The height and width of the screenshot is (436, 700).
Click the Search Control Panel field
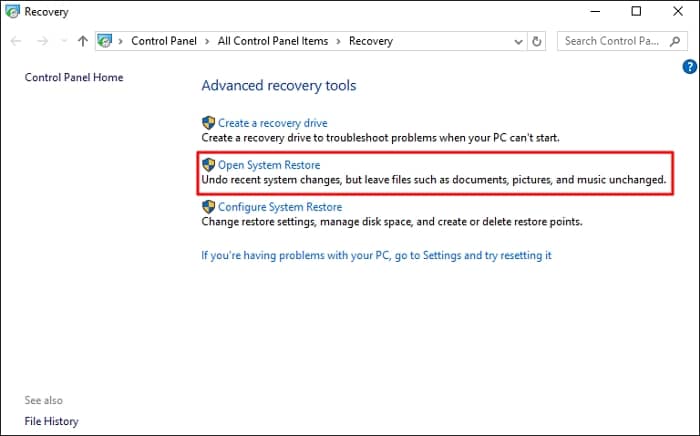(621, 41)
